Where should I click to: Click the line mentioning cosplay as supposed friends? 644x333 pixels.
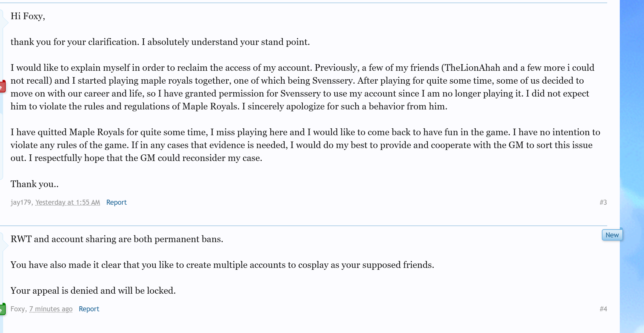[x=222, y=265]
